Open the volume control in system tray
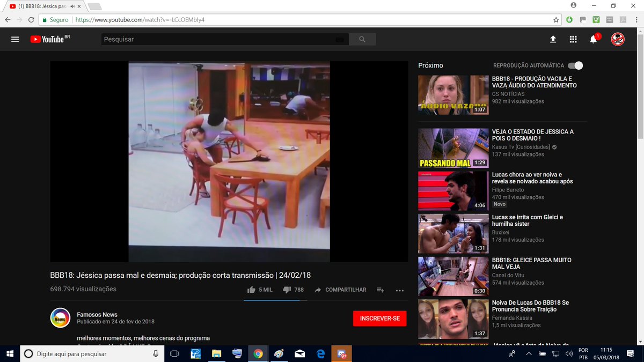 (569, 353)
